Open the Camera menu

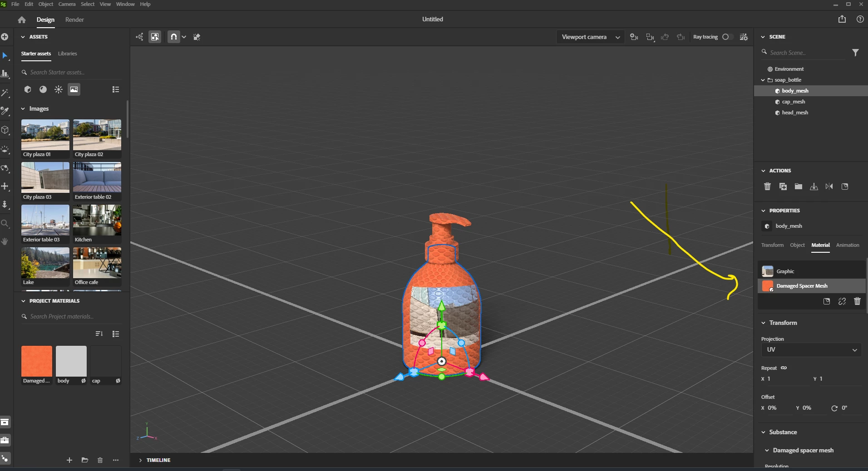pos(67,4)
